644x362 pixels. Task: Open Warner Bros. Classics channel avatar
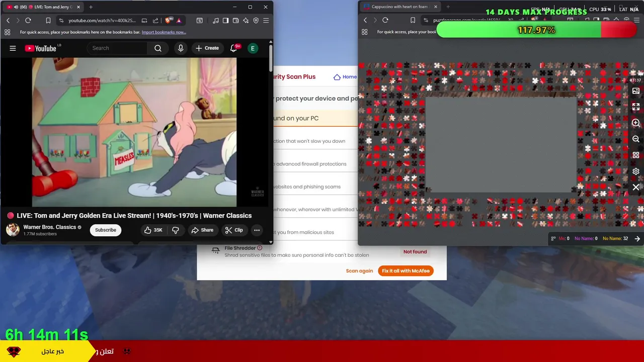tap(13, 230)
